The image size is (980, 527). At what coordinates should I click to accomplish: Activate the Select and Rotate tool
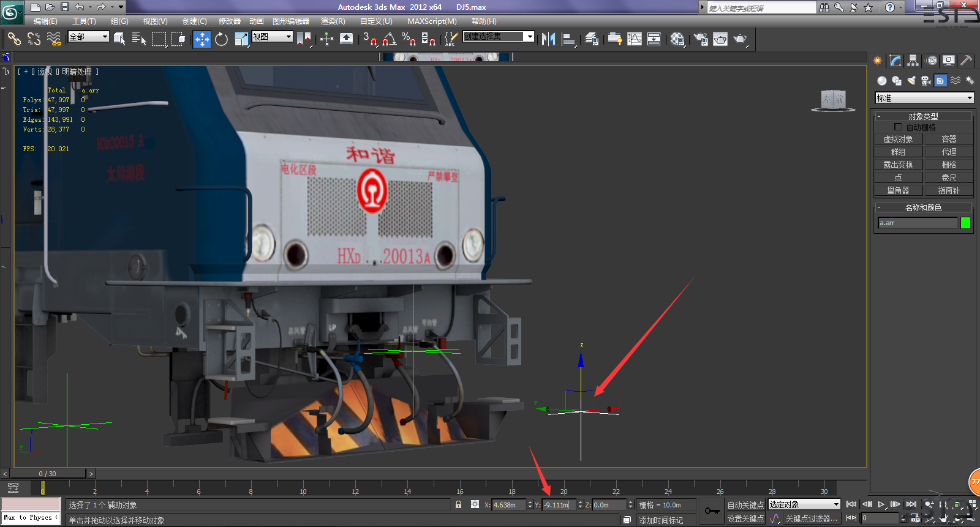click(221, 39)
